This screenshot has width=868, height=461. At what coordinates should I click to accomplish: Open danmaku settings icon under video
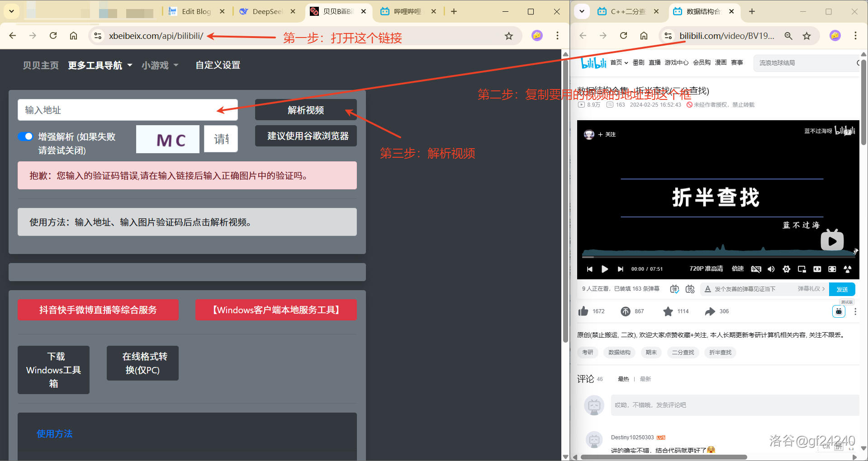[x=690, y=289]
